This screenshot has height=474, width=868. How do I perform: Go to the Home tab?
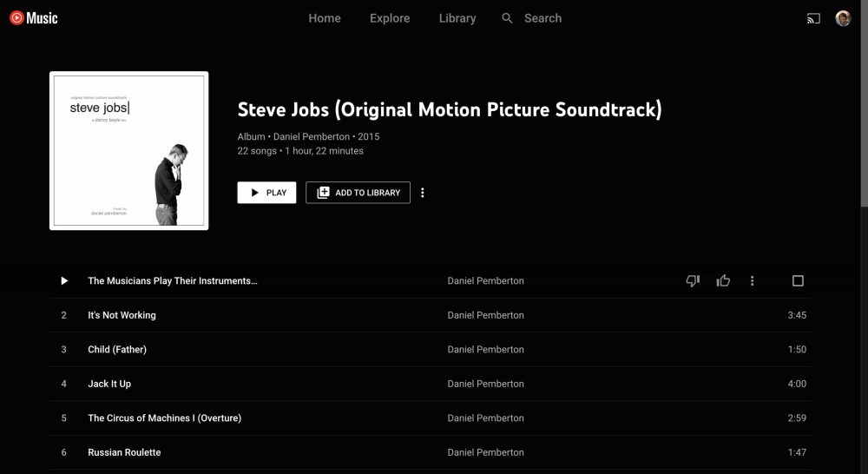(x=325, y=18)
